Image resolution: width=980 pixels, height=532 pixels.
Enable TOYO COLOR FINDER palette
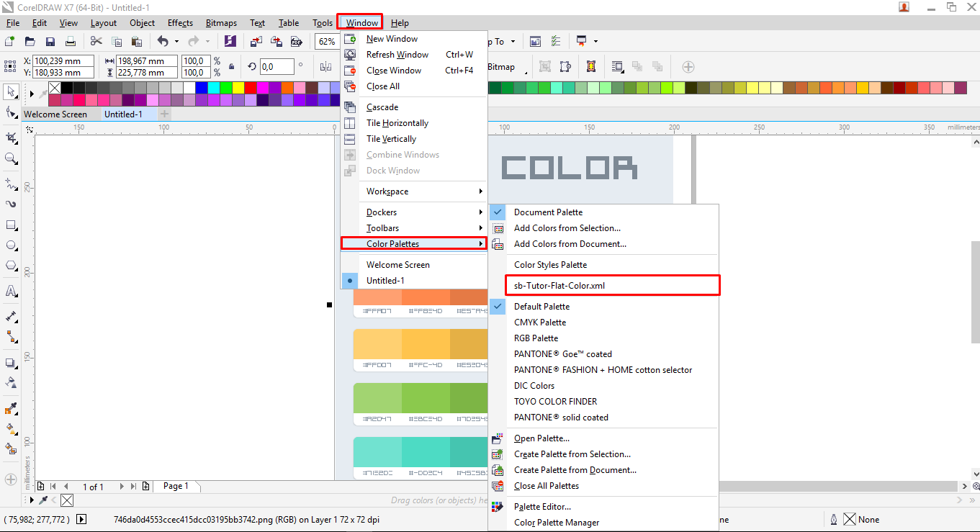click(555, 402)
